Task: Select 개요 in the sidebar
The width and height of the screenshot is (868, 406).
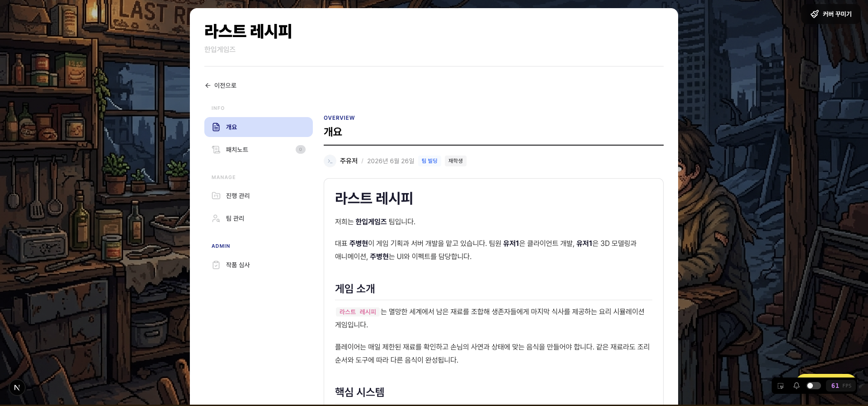Action: 259,127
